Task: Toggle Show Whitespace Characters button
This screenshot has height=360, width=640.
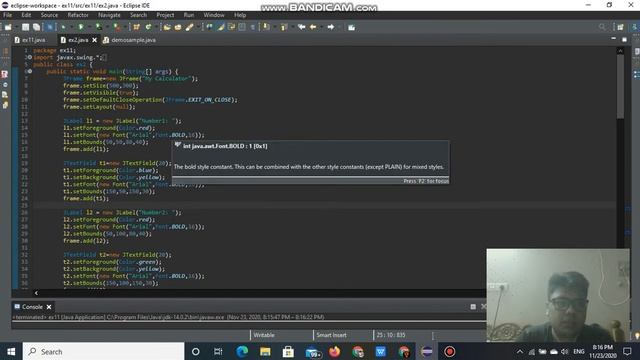Action: pyautogui.click(x=253, y=27)
